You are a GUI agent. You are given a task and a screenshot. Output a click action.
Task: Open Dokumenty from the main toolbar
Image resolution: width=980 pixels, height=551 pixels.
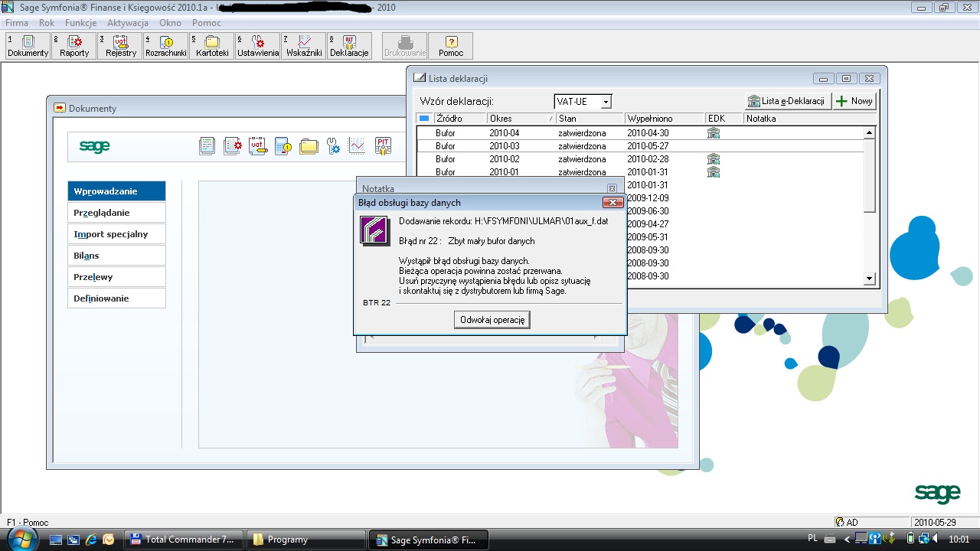28,46
